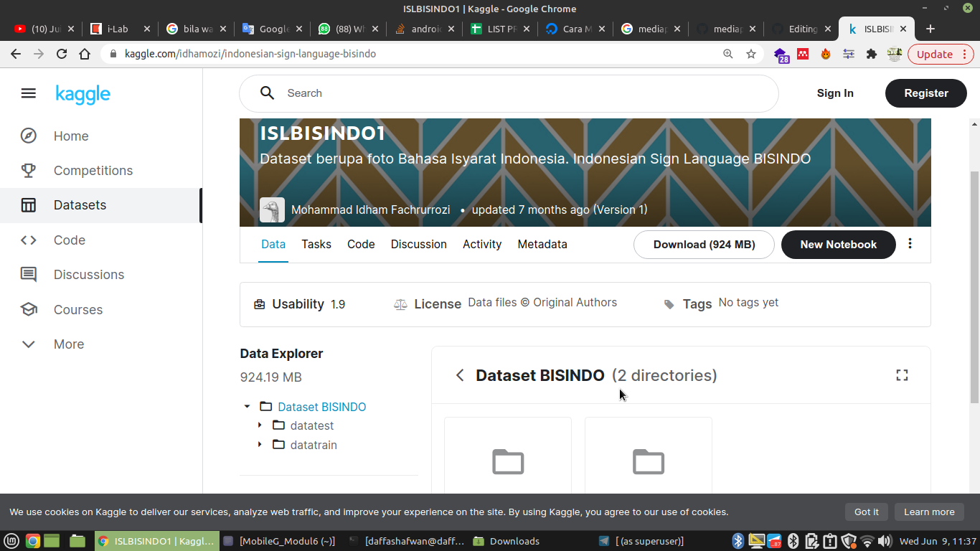
Task: Open the Datasets section from the sidebar
Action: [x=80, y=204]
